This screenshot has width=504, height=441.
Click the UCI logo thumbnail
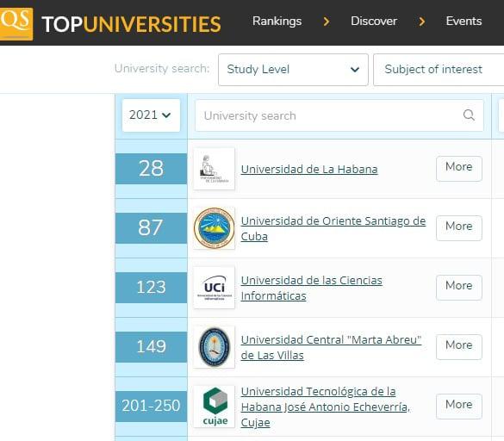[214, 288]
